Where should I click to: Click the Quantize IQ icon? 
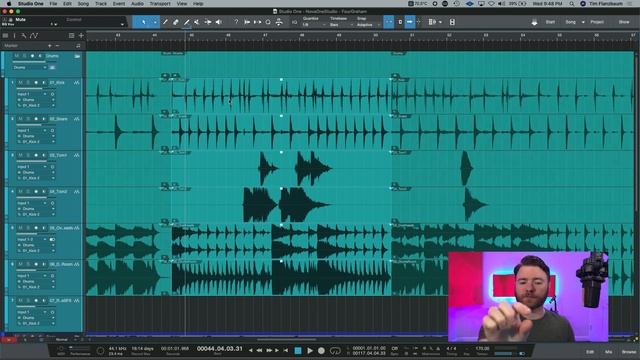[294, 22]
